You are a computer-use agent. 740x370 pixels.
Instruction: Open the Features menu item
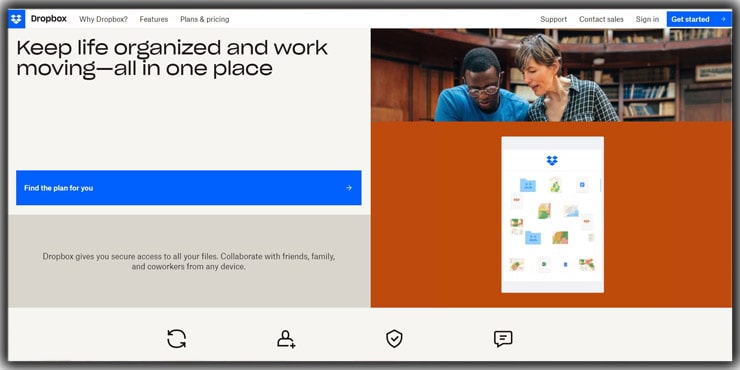(154, 19)
